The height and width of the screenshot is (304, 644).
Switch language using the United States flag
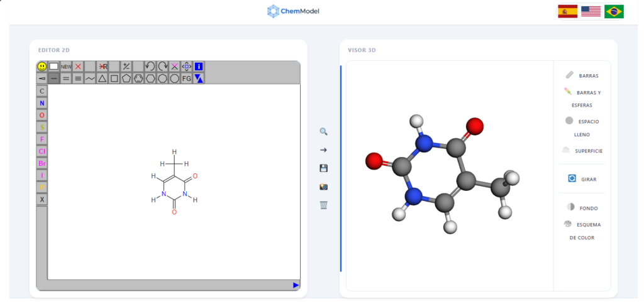(x=591, y=11)
